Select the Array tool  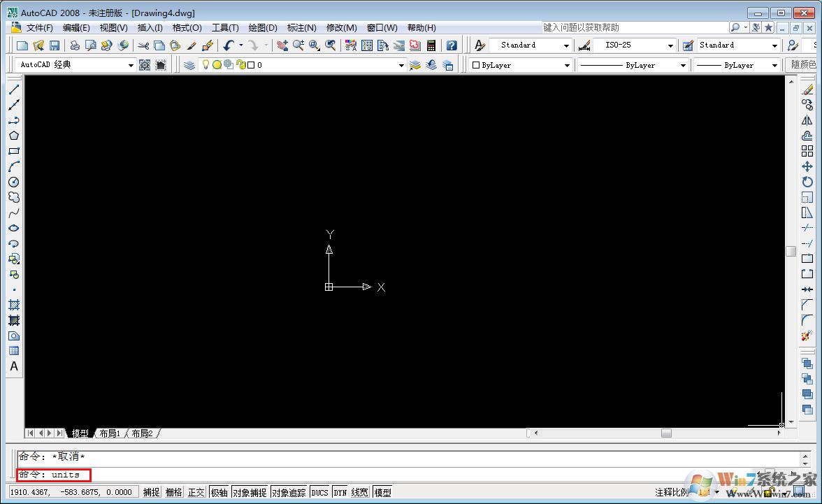coord(807,151)
